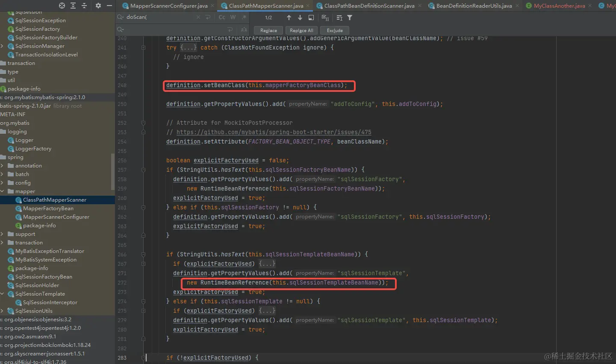616x364 pixels.
Task: Click the Expand All icon in project panel
Action: point(73,6)
